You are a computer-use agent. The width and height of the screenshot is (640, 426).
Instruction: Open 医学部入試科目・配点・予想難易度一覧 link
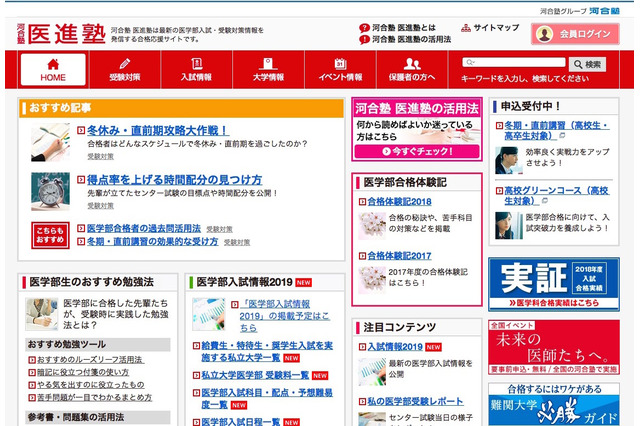[267, 398]
